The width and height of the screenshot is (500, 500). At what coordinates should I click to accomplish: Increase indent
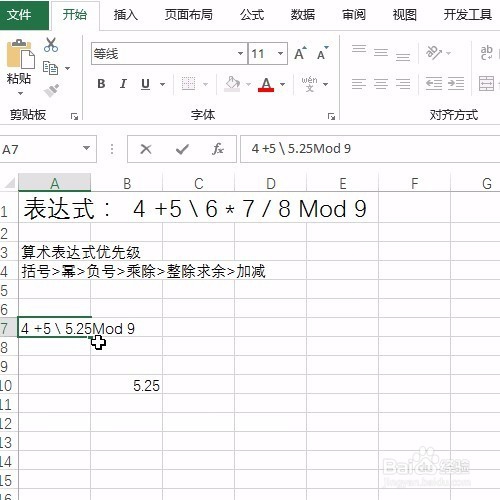click(x=456, y=84)
